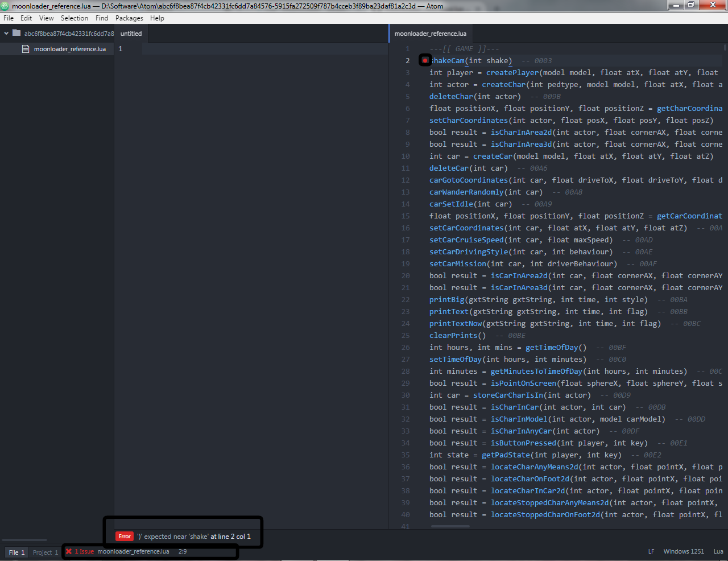Image resolution: width=728 pixels, height=561 pixels.
Task: Click the Atom application icon in title bar
Action: coord(6,6)
